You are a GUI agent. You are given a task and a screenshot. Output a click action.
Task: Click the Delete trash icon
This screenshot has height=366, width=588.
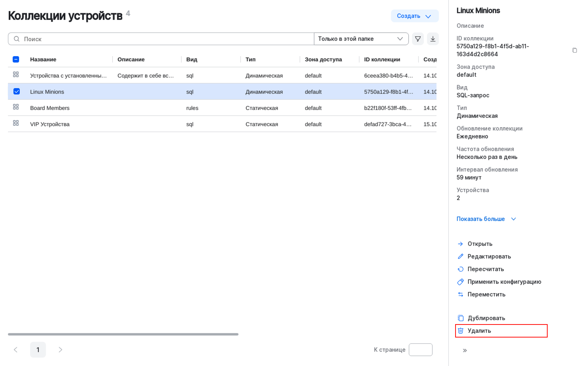click(461, 331)
